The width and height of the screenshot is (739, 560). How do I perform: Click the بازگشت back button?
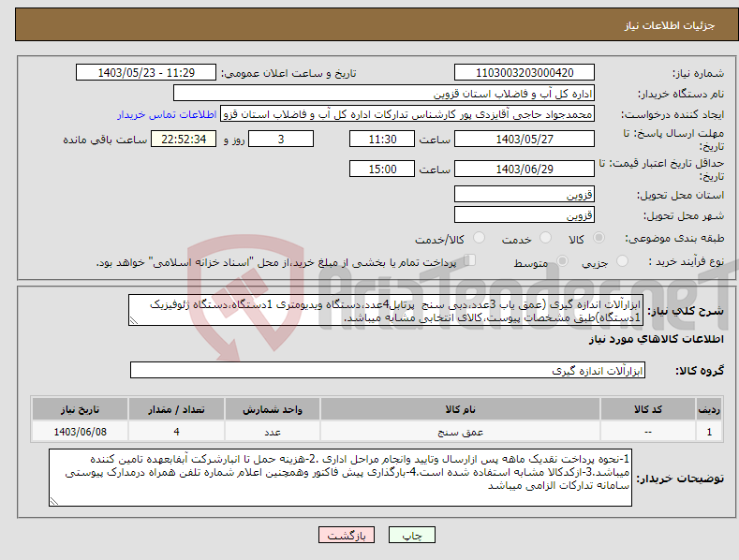[x=347, y=535]
